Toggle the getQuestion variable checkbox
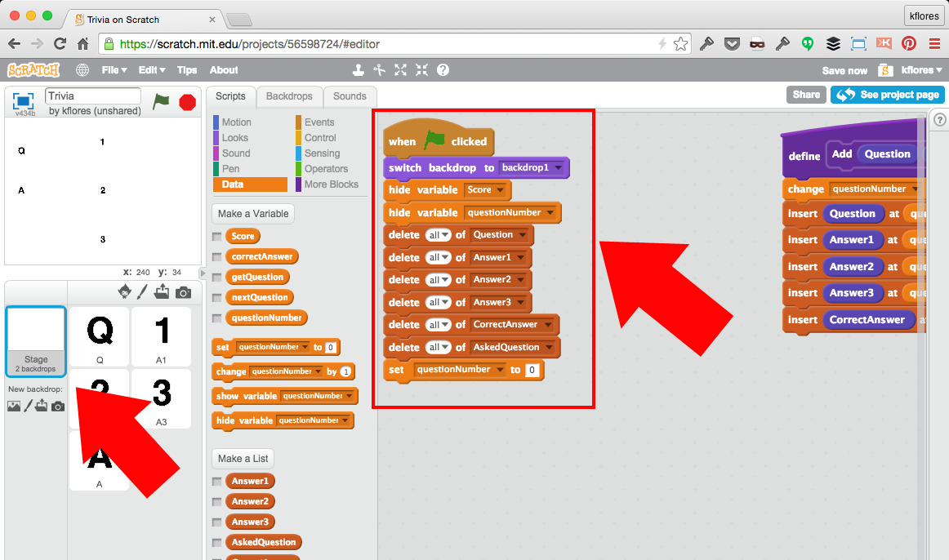949x560 pixels. click(x=216, y=278)
